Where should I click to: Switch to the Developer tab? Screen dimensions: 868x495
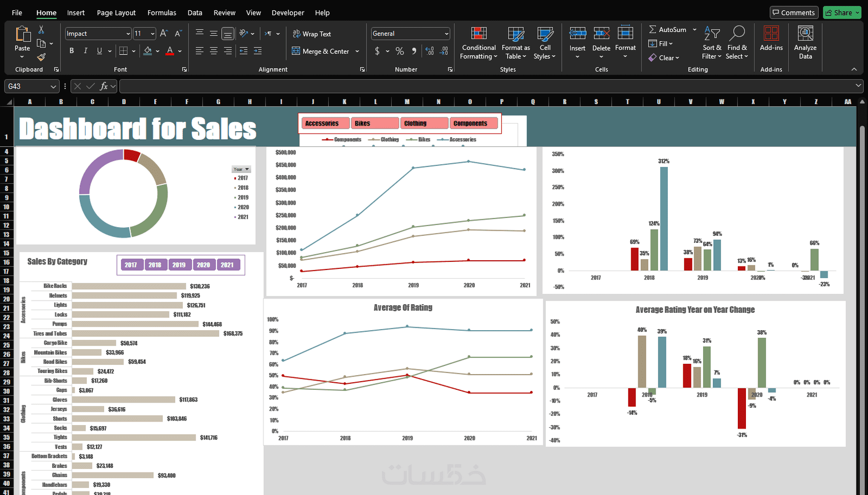click(288, 13)
